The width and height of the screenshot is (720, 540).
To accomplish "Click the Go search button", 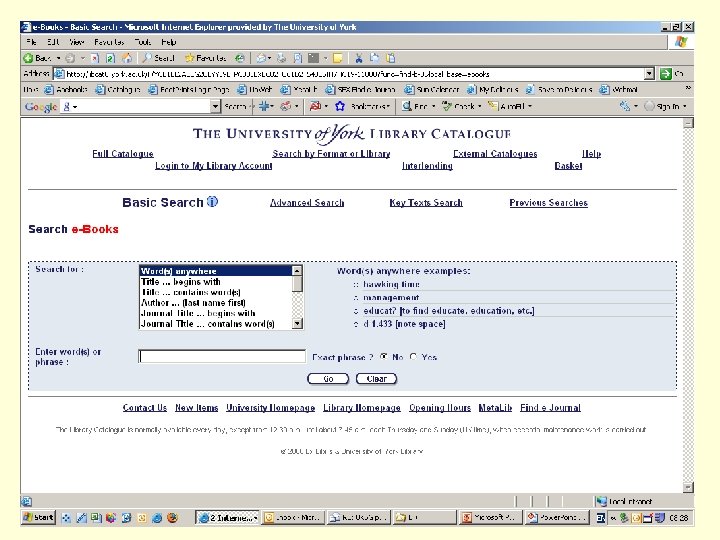I will 328,379.
